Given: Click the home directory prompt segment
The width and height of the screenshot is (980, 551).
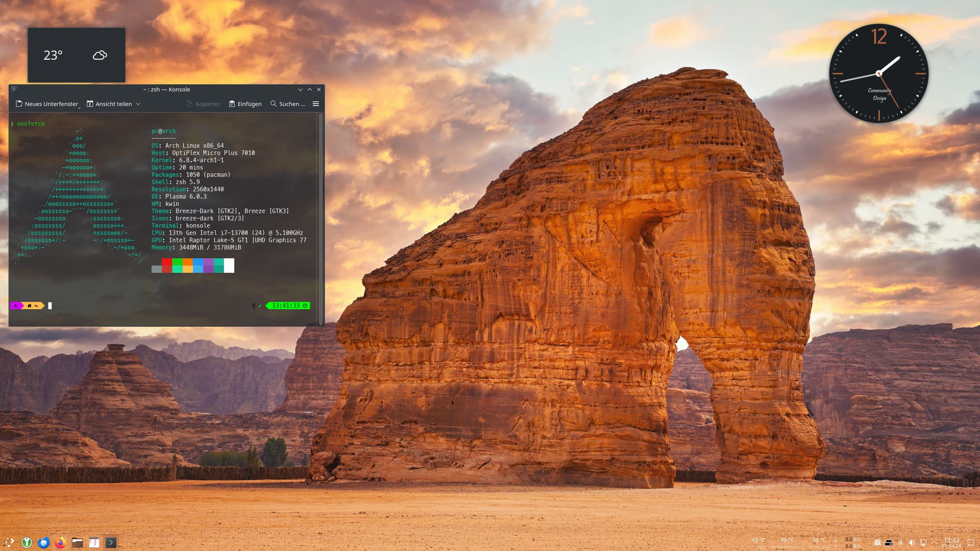Looking at the screenshot, I should coord(33,306).
